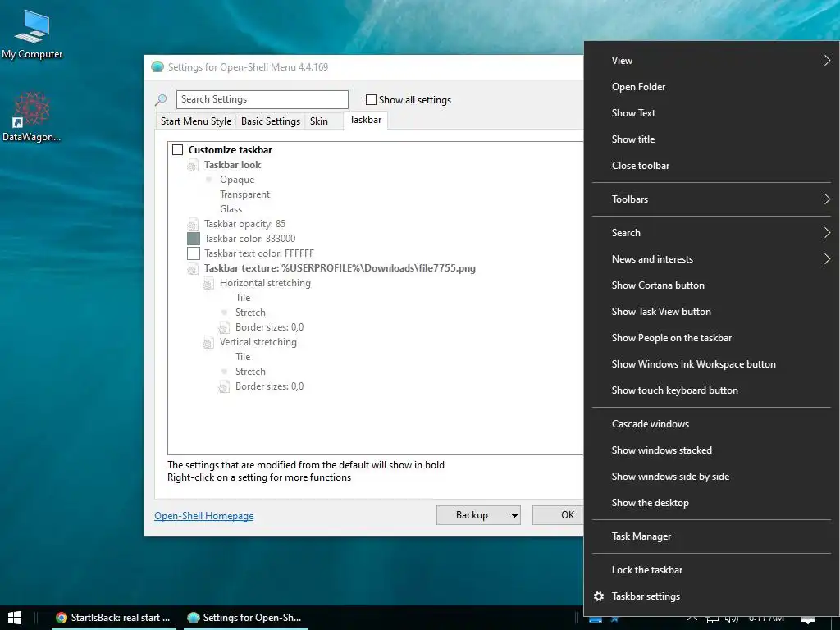Choose Cascade windows
Screen dimensions: 840x630
tap(712, 424)
